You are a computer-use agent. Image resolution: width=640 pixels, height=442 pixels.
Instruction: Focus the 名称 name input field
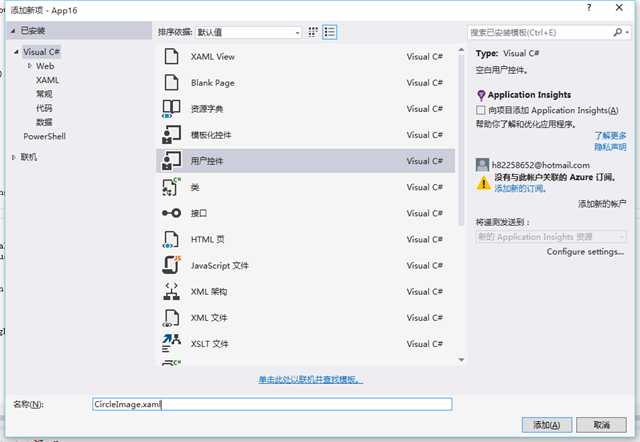coord(272,404)
